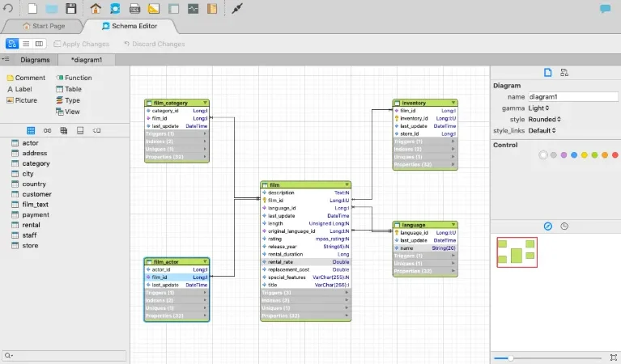
Task: Click the SQL editor toolbar icon
Action: [x=134, y=8]
